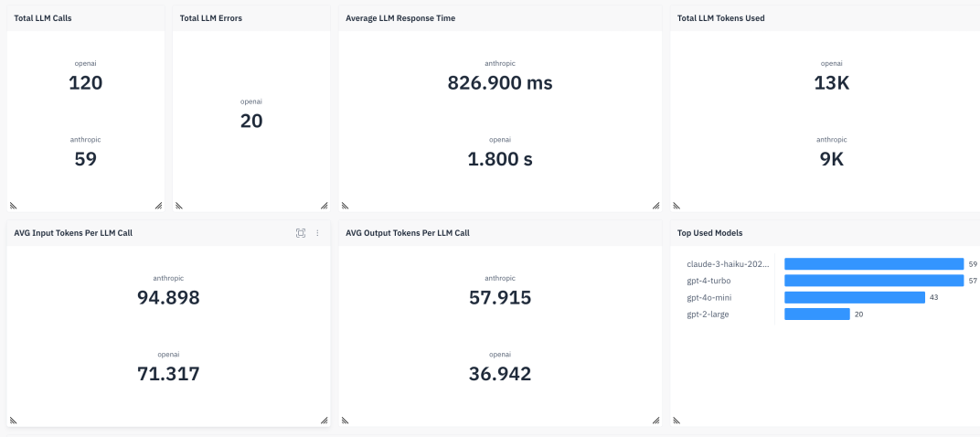The height and width of the screenshot is (437, 980).
Task: Click bottom-right resize handle of AVG Output Tokens panel
Action: (x=655, y=421)
